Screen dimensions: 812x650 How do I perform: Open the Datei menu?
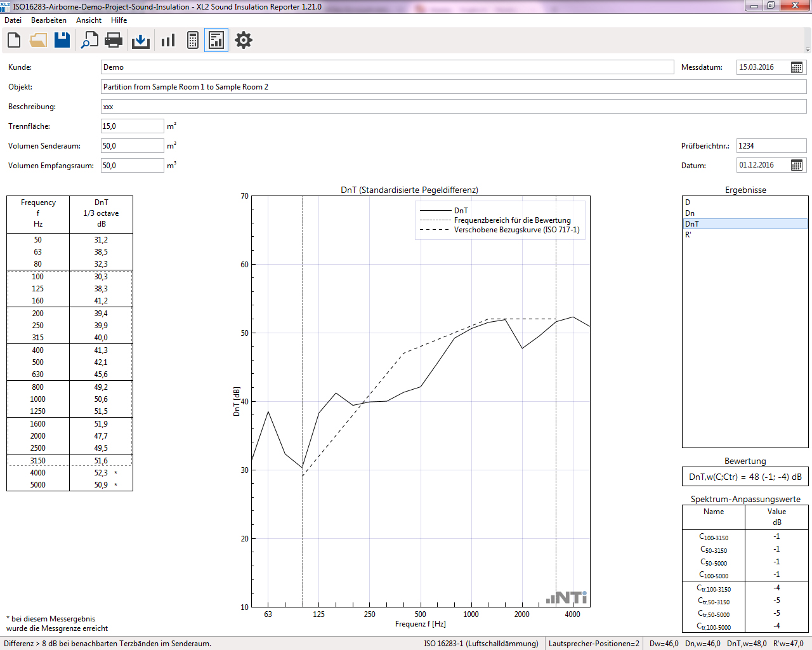coord(13,20)
